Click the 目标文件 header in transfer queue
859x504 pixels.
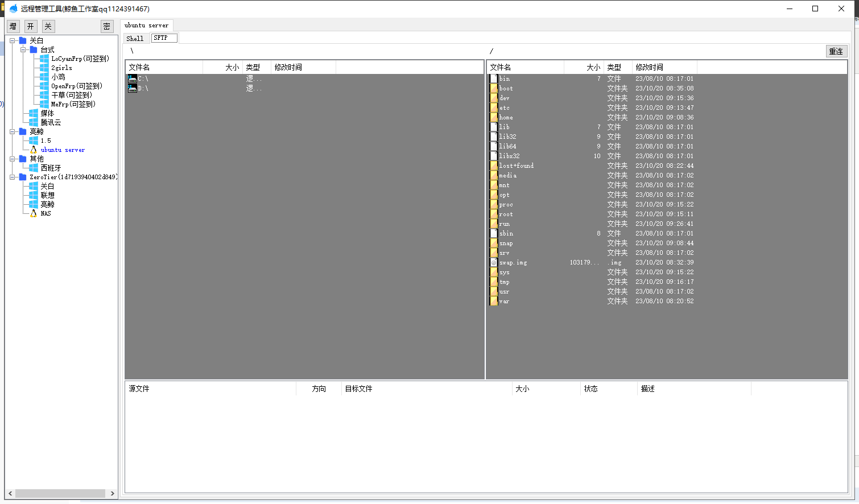(x=427, y=389)
